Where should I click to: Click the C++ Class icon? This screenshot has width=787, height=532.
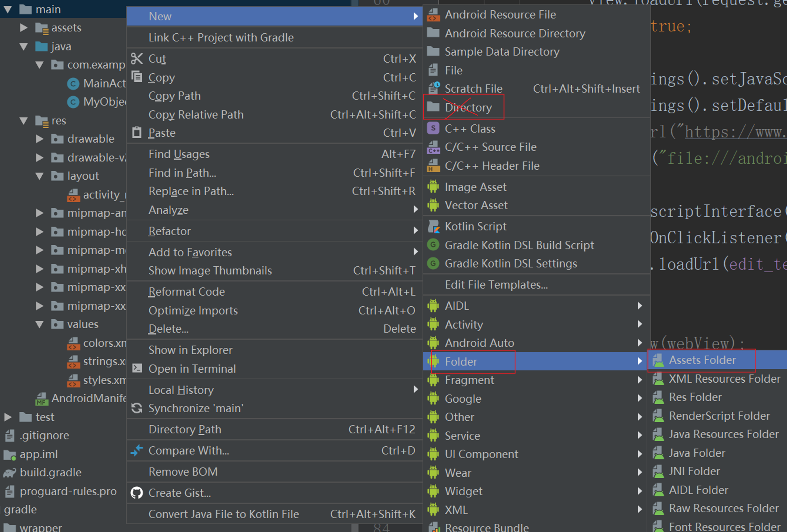coord(433,128)
